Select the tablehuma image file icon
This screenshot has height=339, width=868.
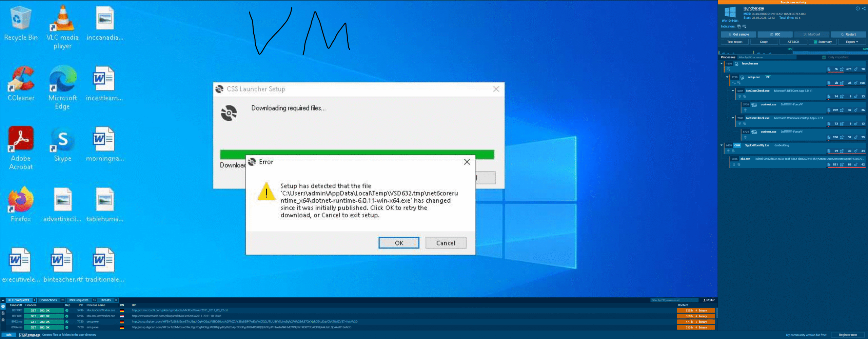tap(104, 204)
